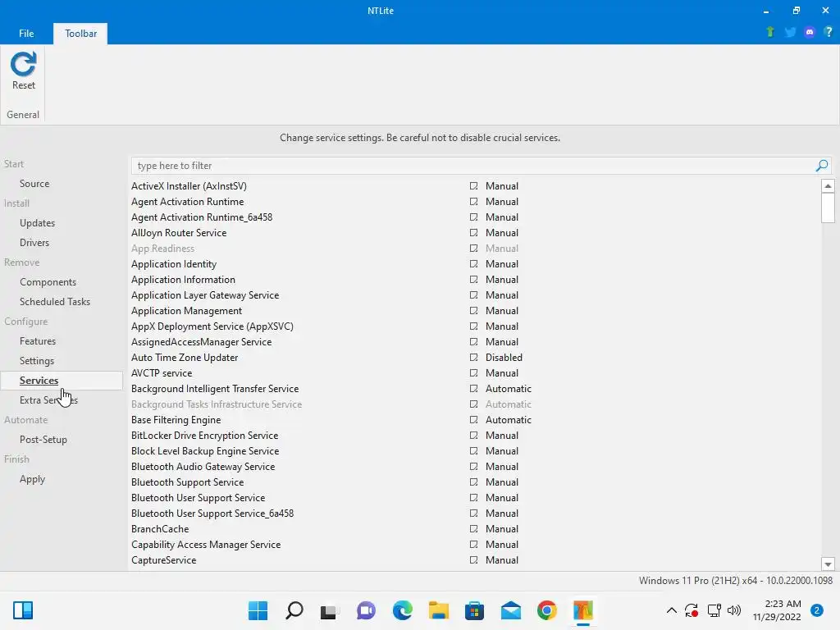Click the help question mark icon
The image size is (840, 630).
click(x=829, y=32)
